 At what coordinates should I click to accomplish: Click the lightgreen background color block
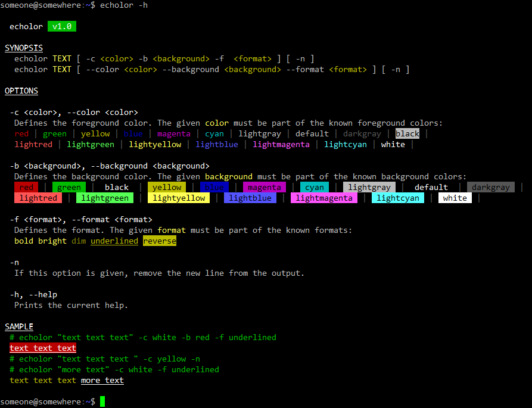pos(105,198)
